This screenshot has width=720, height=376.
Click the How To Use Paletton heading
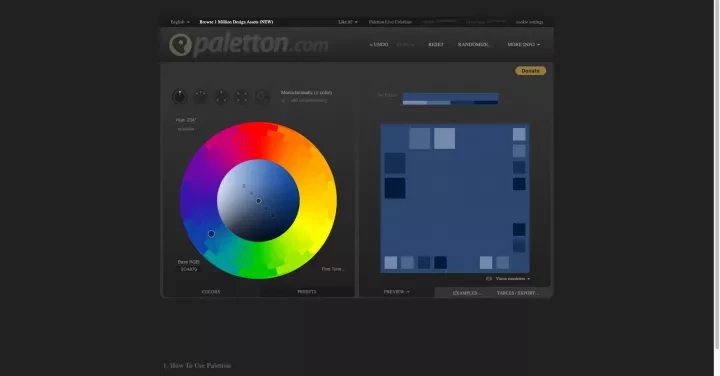(x=197, y=365)
